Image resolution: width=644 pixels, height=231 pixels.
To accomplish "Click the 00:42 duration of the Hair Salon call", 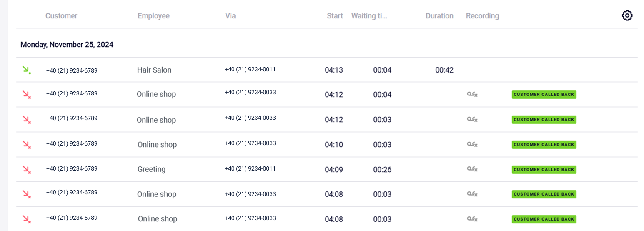I will 444,70.
